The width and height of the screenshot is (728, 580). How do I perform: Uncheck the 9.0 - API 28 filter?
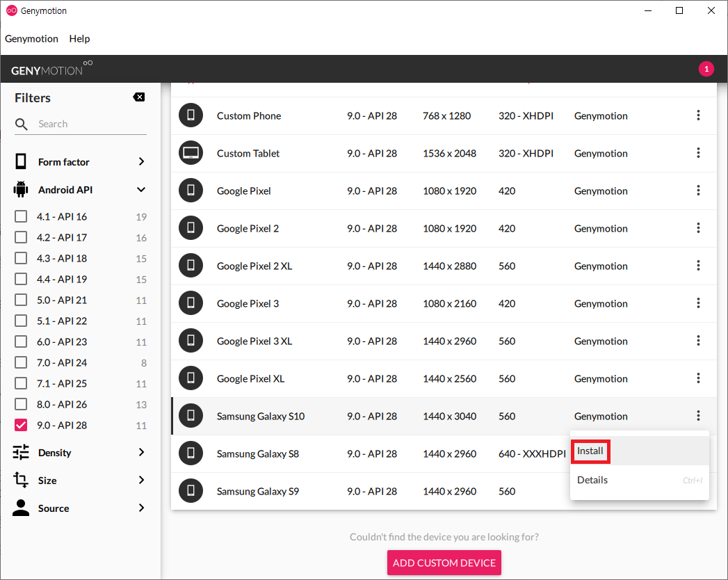(x=21, y=425)
